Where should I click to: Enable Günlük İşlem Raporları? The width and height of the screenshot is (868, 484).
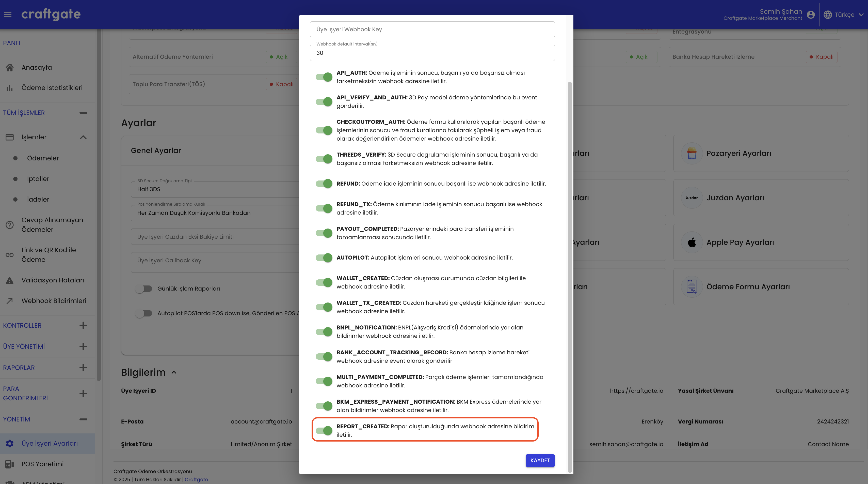pyautogui.click(x=144, y=288)
